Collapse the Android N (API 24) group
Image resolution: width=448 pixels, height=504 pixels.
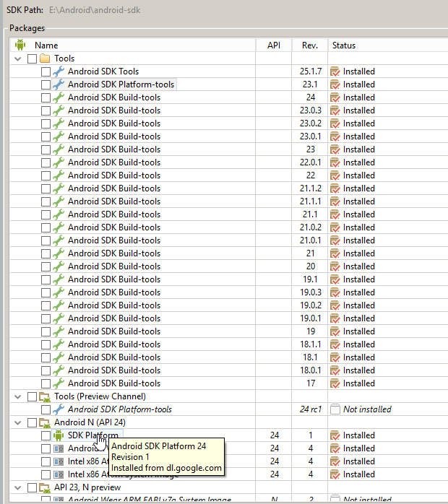point(18,422)
